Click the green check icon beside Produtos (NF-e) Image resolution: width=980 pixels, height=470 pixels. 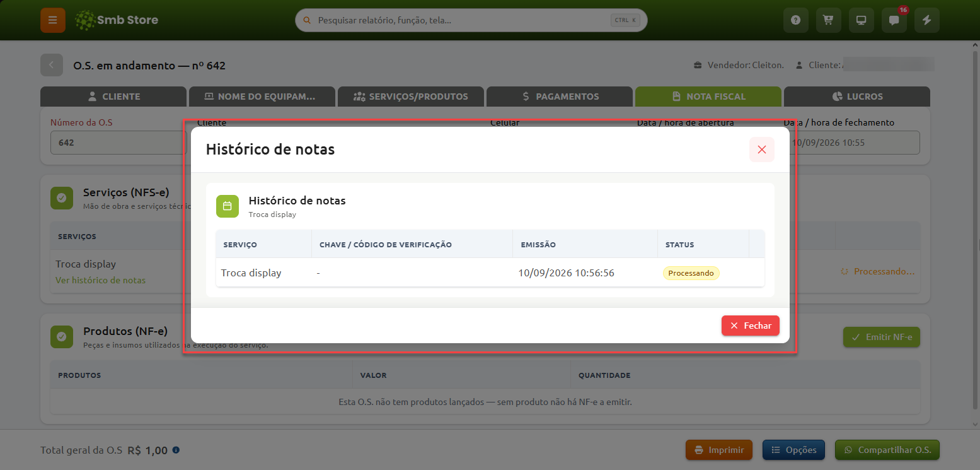point(62,336)
